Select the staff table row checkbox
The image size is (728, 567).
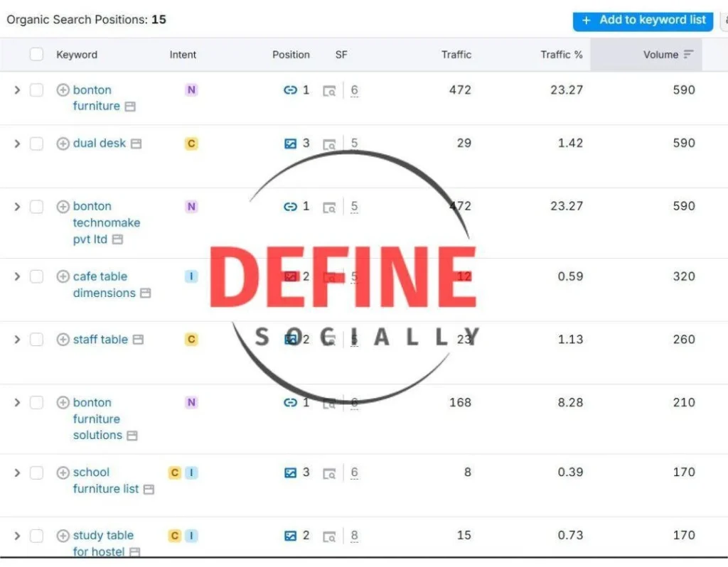[36, 340]
